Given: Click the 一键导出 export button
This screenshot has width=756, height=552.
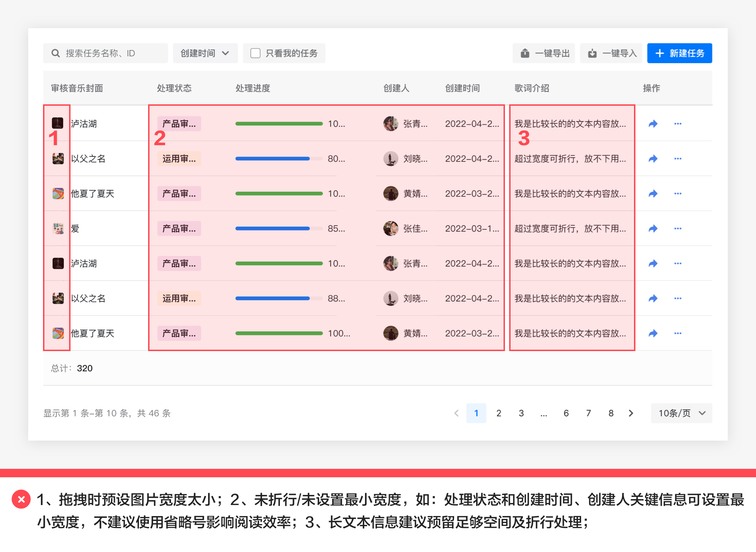Looking at the screenshot, I should pyautogui.click(x=544, y=53).
